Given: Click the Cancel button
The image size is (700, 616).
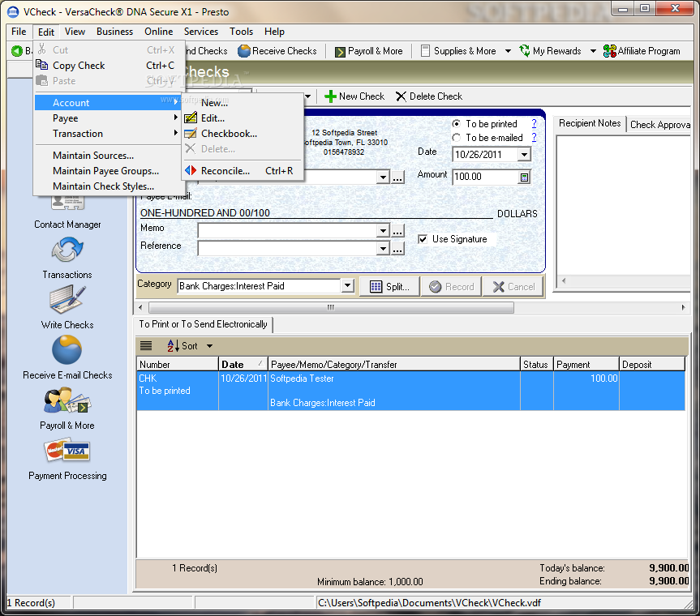Looking at the screenshot, I should [513, 287].
